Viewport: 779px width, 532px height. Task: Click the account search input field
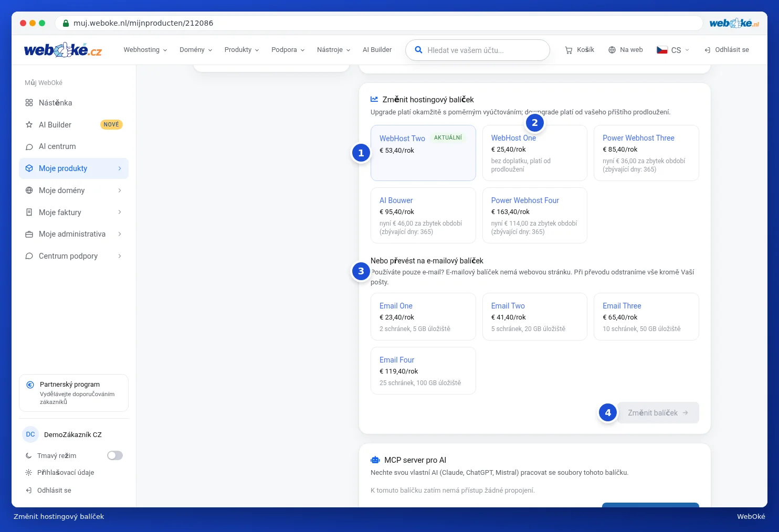click(x=478, y=50)
